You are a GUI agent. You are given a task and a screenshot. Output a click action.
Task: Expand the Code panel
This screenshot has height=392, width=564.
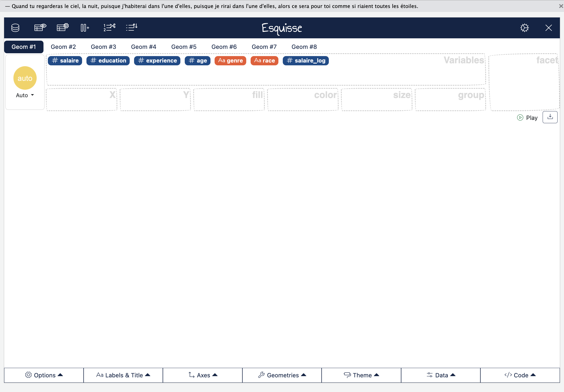(520, 375)
